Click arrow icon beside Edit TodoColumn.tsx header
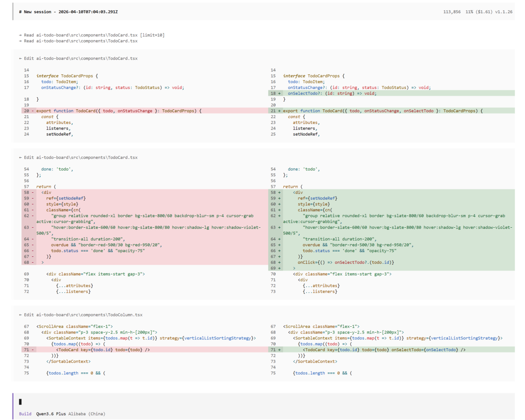 click(20, 315)
